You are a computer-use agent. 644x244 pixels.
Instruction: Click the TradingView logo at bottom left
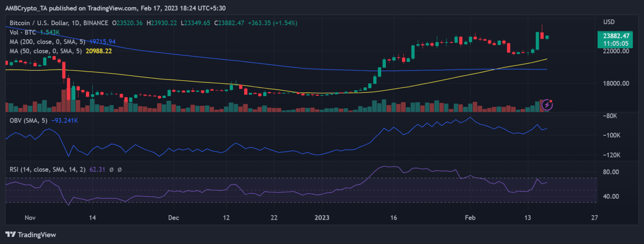tap(30, 234)
